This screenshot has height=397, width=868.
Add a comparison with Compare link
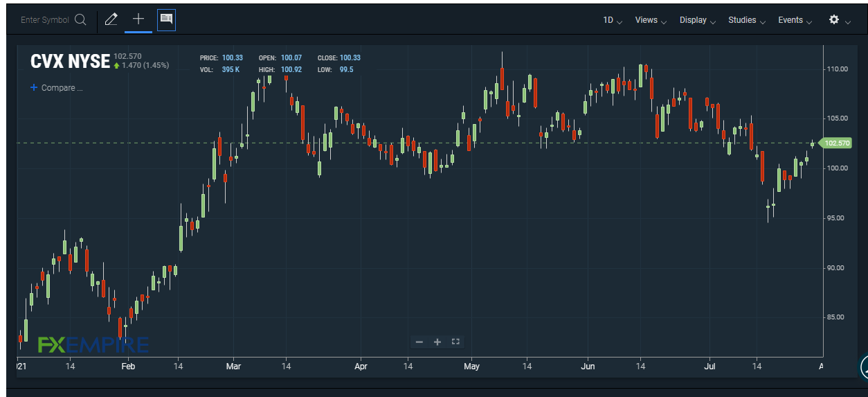click(56, 88)
